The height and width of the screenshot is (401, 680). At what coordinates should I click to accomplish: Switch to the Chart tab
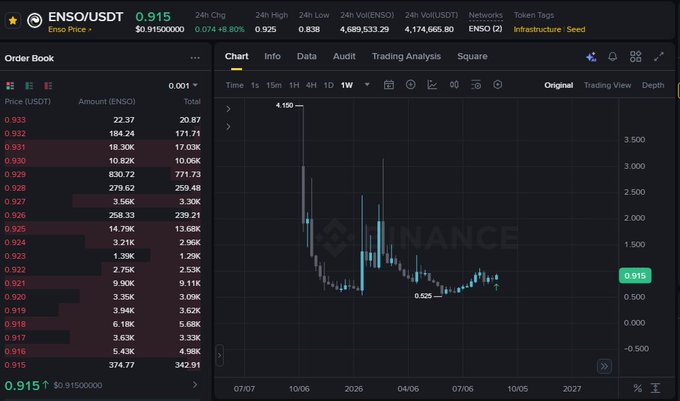tap(236, 56)
